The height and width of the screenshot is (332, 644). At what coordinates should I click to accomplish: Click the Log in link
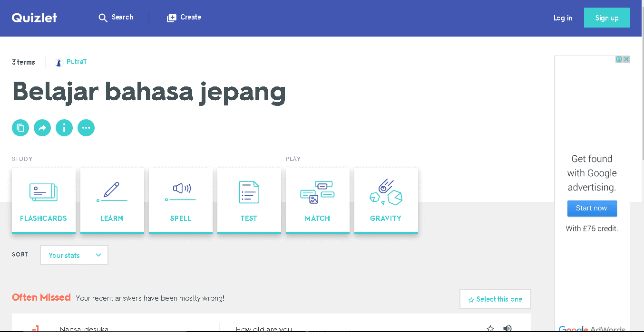point(563,18)
